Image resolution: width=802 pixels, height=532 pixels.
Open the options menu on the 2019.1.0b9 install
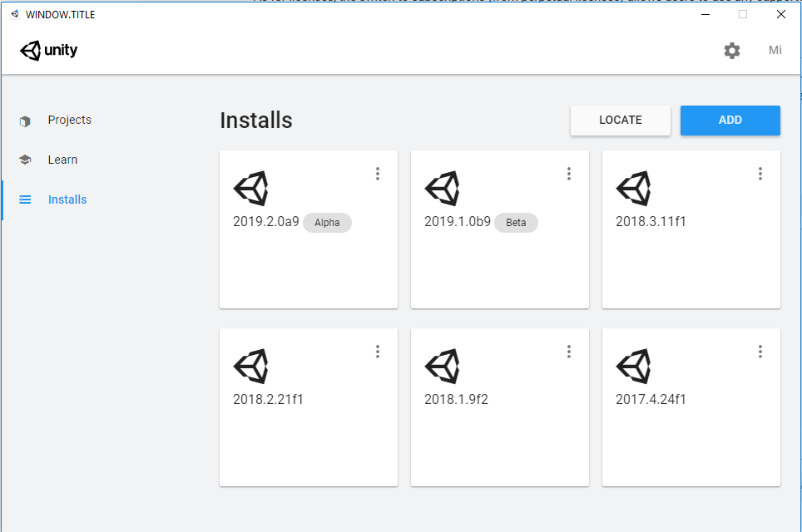[569, 174]
